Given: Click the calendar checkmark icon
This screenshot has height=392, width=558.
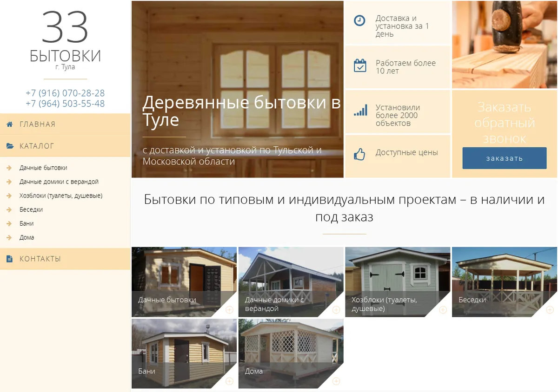Looking at the screenshot, I should 360,65.
